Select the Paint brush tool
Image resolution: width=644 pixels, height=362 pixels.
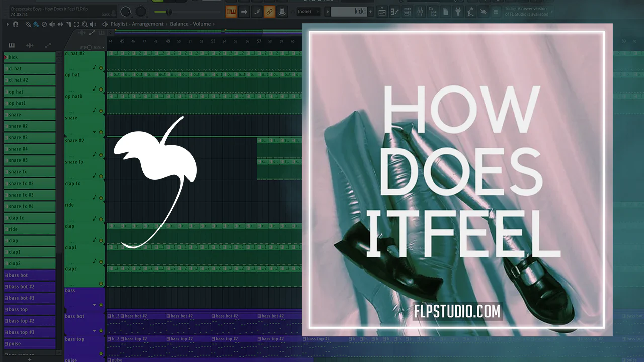click(36, 24)
